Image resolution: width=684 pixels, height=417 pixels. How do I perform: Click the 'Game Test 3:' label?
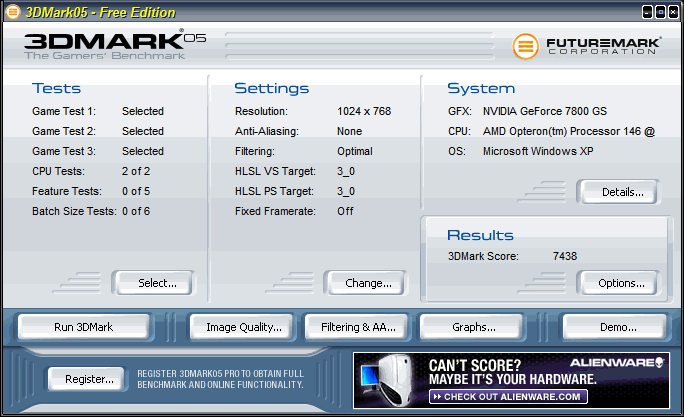click(x=64, y=151)
